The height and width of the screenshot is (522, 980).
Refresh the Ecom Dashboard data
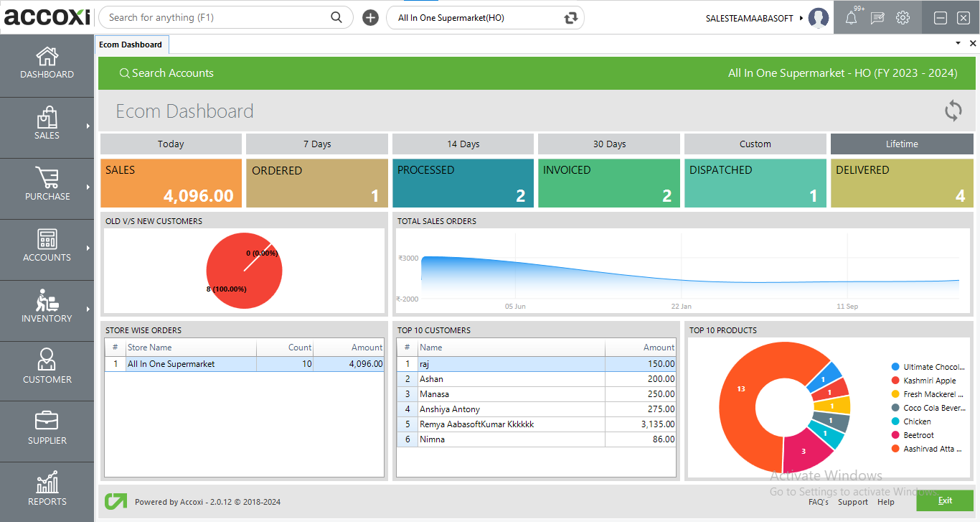[x=953, y=111]
